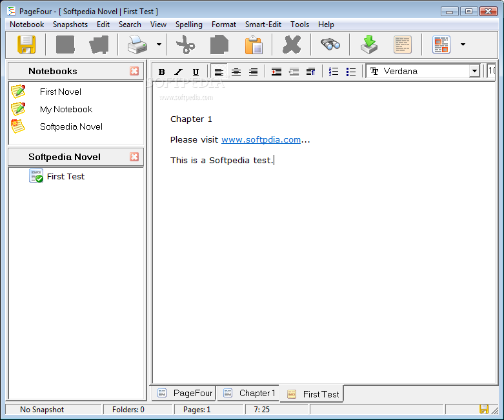Open the Verdana font dropdown

coord(474,72)
